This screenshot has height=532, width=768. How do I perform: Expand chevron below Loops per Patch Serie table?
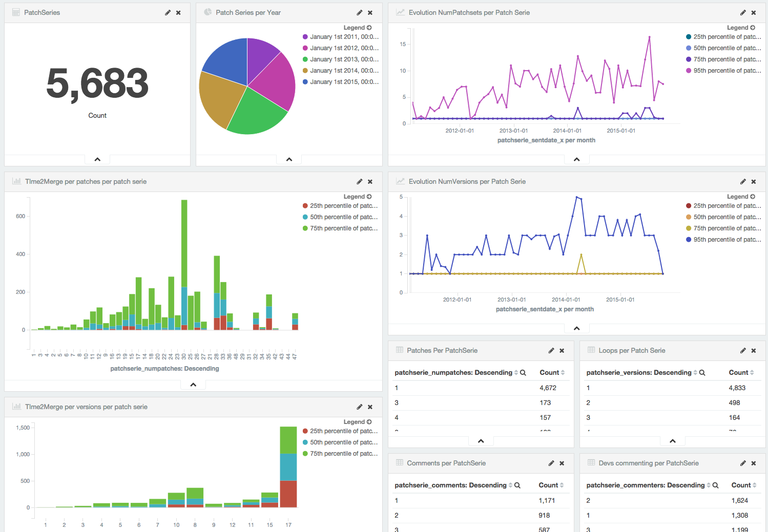(x=673, y=441)
